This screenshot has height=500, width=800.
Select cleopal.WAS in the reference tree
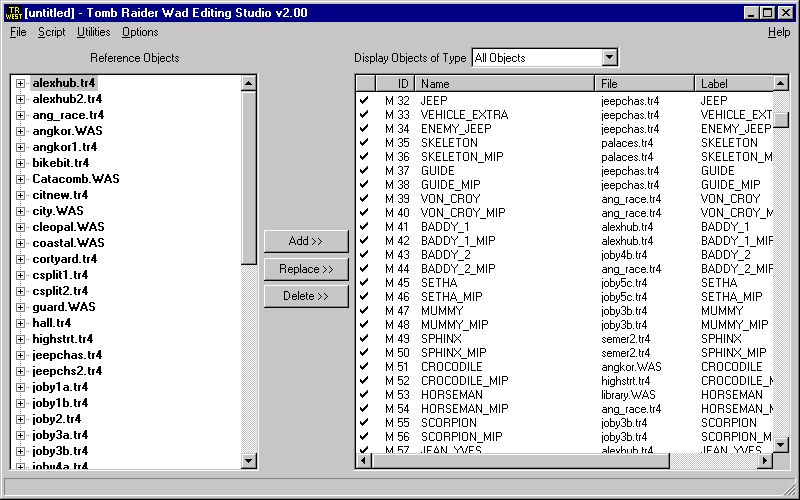pos(68,227)
